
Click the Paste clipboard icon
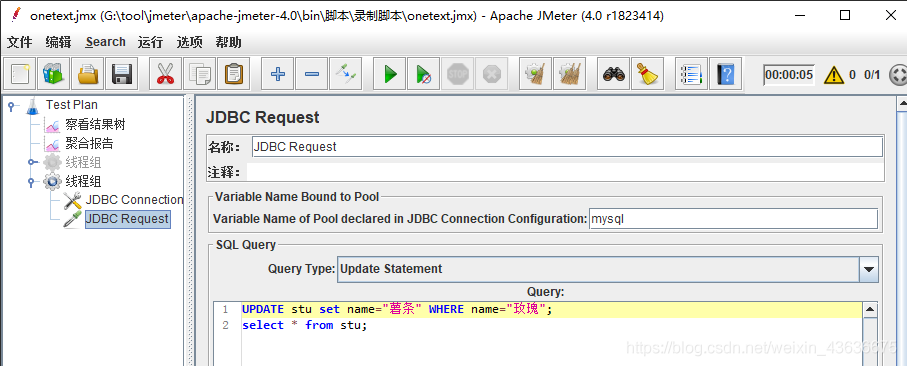coord(234,74)
